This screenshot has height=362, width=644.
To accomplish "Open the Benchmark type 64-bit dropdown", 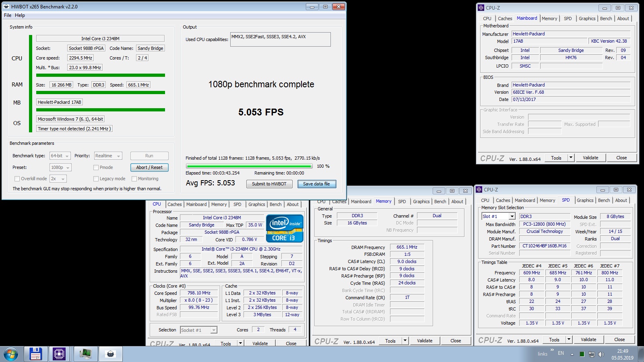I will tap(60, 156).
